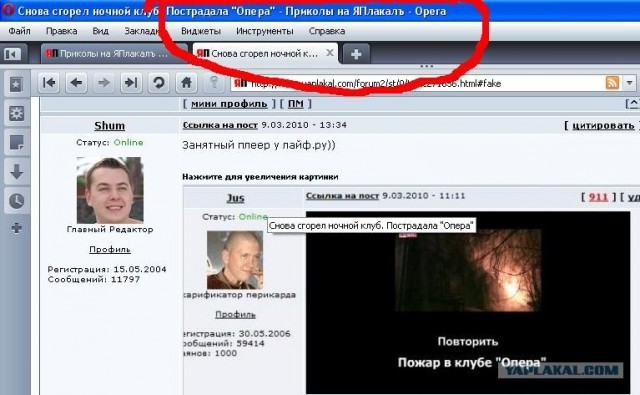Open the Widgets gear panel icon
This screenshot has height=395, width=640.
16,113
